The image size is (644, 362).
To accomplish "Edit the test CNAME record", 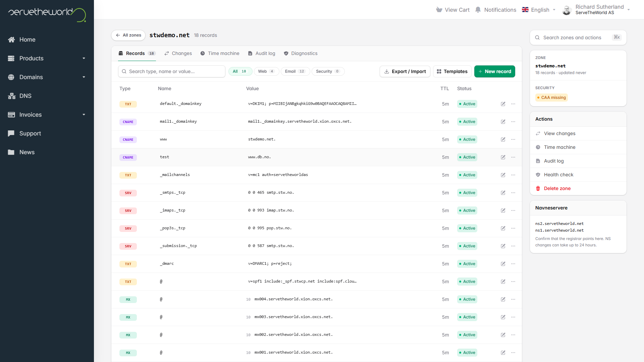I will (x=503, y=157).
